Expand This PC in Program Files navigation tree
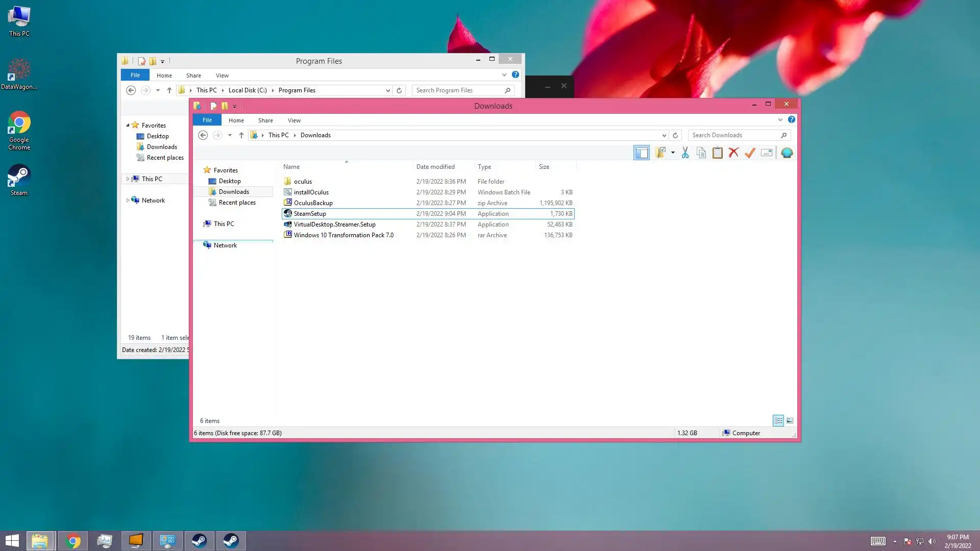The image size is (980, 551). coord(128,179)
